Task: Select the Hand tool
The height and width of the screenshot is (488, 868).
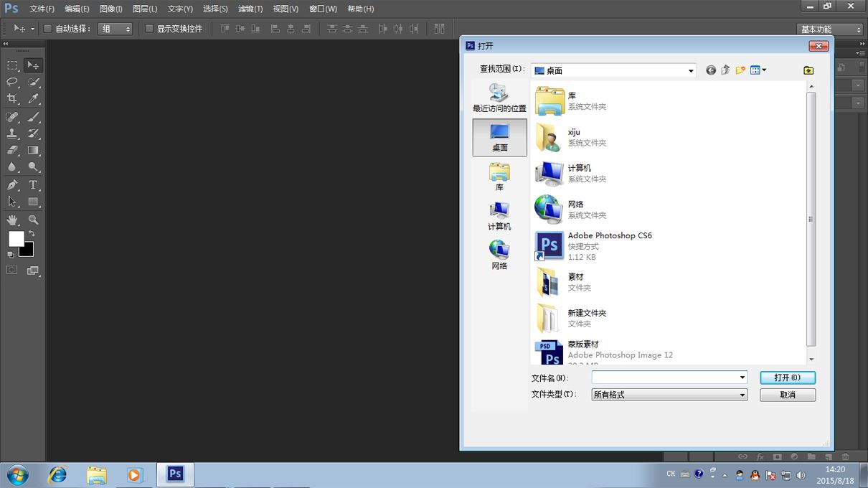Action: point(12,220)
